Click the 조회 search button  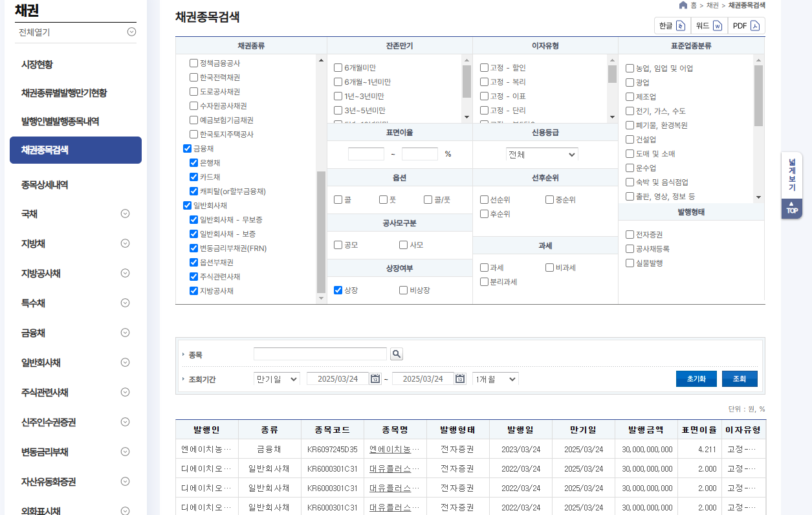pyautogui.click(x=740, y=379)
